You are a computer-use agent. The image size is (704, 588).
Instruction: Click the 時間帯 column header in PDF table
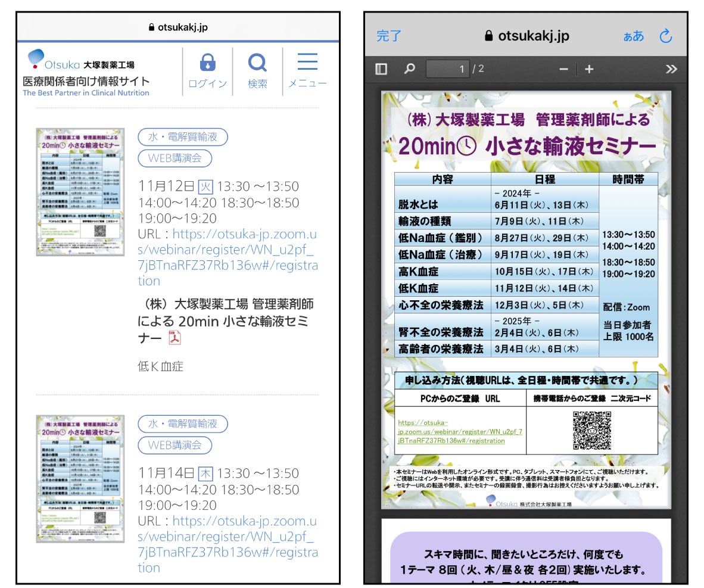coord(628,179)
